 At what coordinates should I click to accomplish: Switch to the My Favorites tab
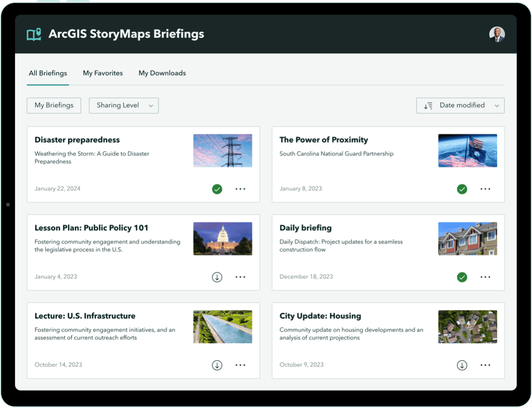[103, 73]
